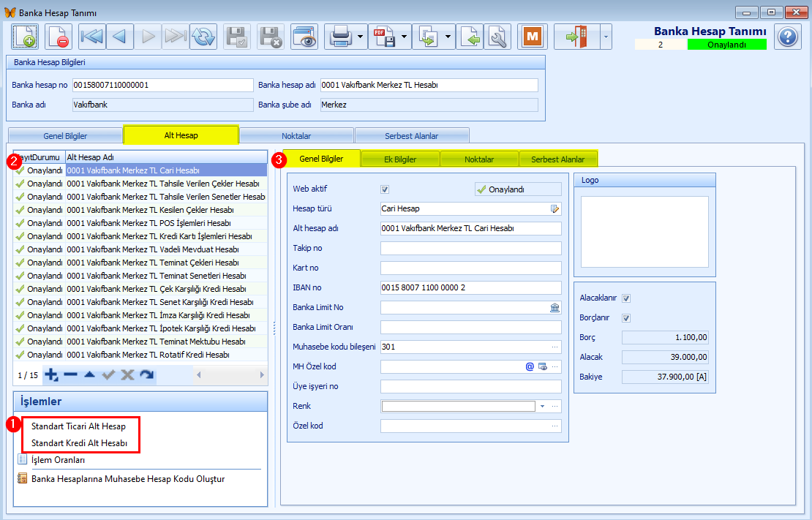812x520 pixels.
Task: Click Standart Kredi Alt Hesabı
Action: 79,442
